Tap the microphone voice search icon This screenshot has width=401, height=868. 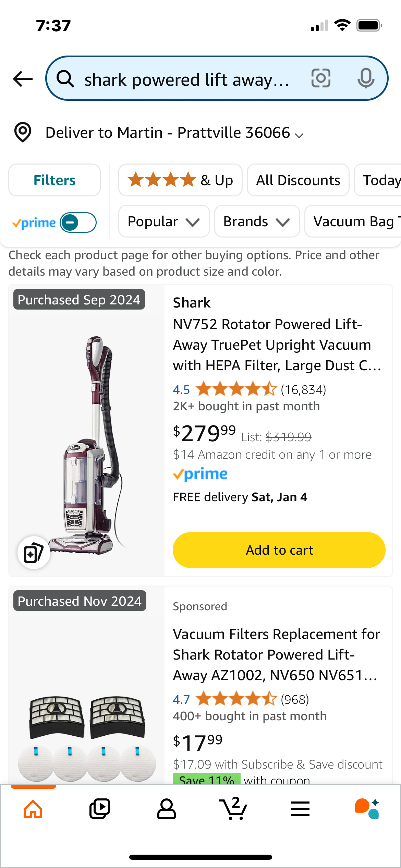[x=366, y=79]
